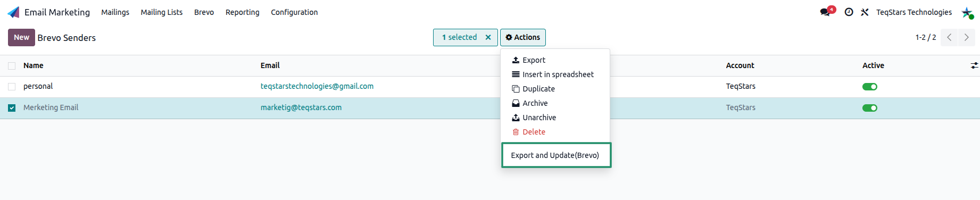Open the conversations messages icon

click(825, 12)
